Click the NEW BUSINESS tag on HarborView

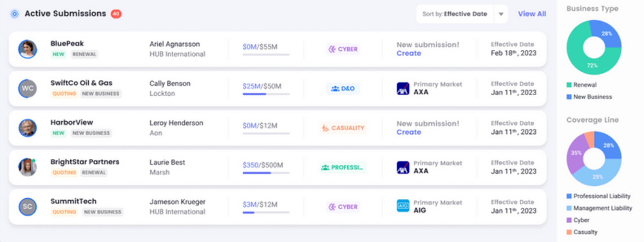coord(91,133)
